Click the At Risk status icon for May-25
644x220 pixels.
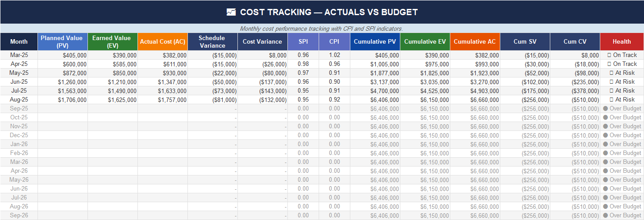pyautogui.click(x=611, y=73)
